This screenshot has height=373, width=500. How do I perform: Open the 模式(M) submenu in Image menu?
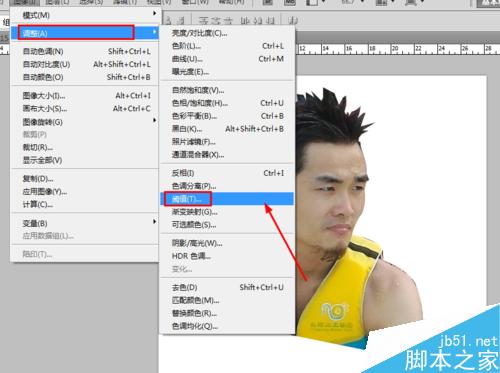pos(85,15)
